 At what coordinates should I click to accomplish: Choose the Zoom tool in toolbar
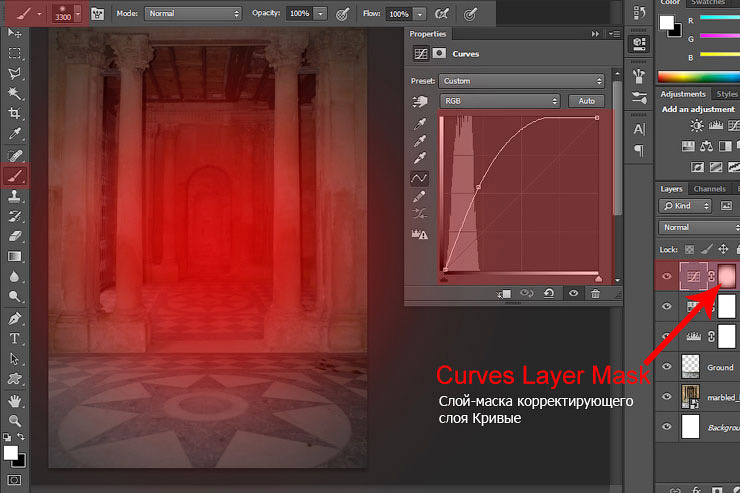[15, 421]
